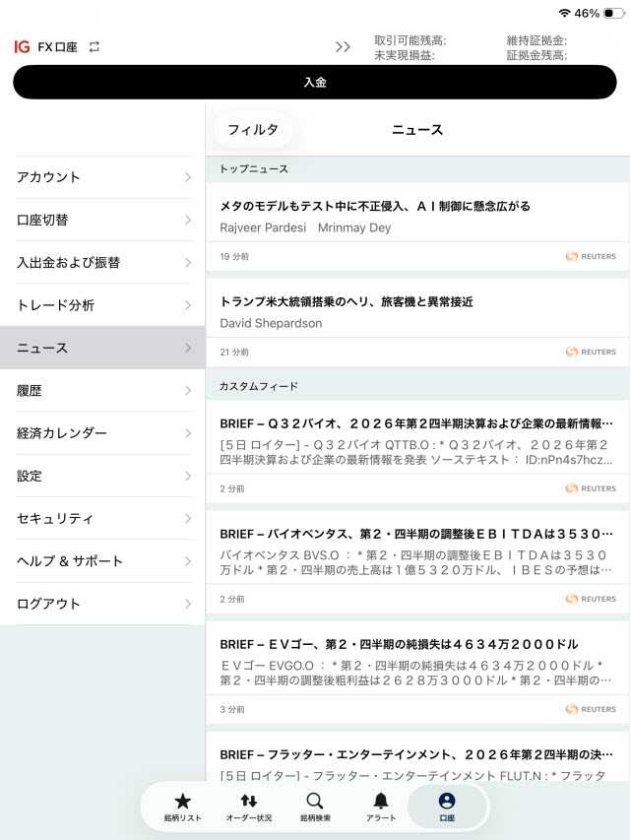Open the BRIEF EVゴー 純損失 article
Viewport: 630px width, 840px height.
pos(417,672)
